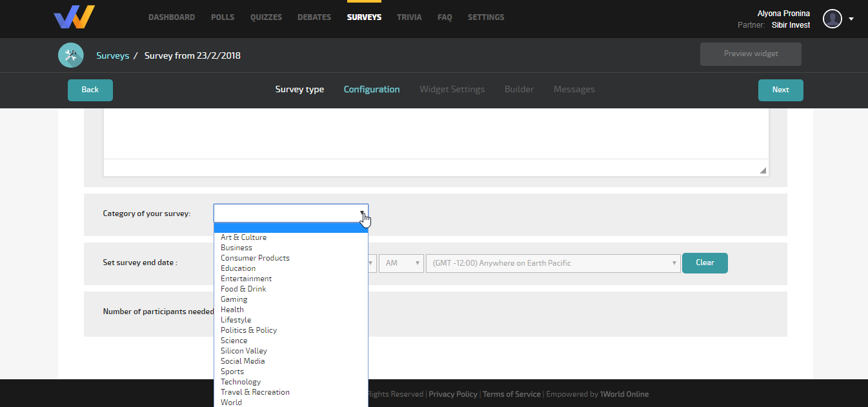
Task: Switch to the Survey type step
Action: pyautogui.click(x=299, y=90)
